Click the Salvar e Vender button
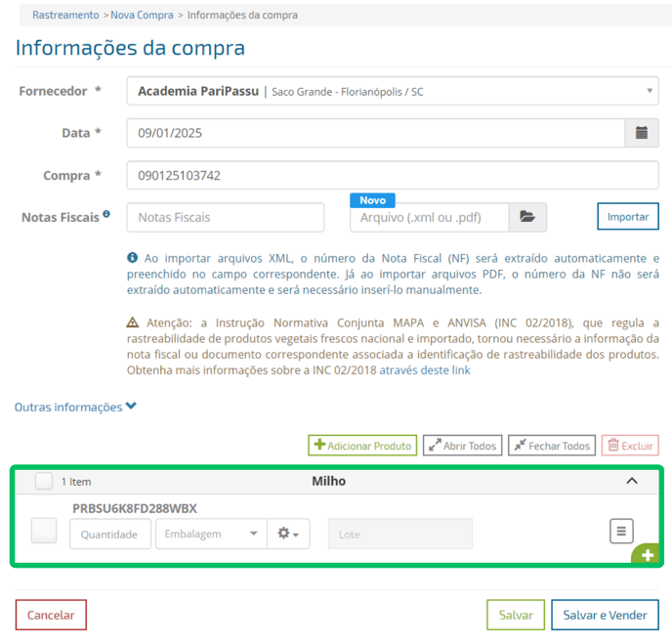Image resolution: width=672 pixels, height=644 pixels. 605,615
